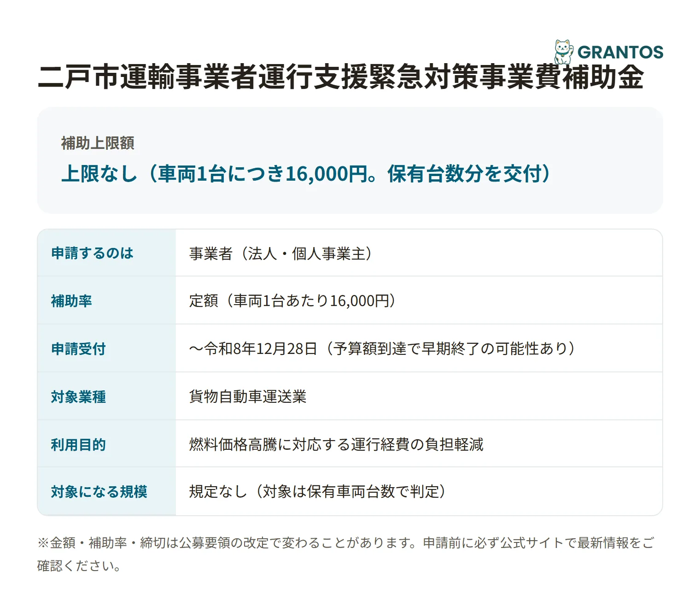
Task: Select the title 二戸市運輸事業者運行支援緊急対策事業費補助金
Action: point(341,77)
